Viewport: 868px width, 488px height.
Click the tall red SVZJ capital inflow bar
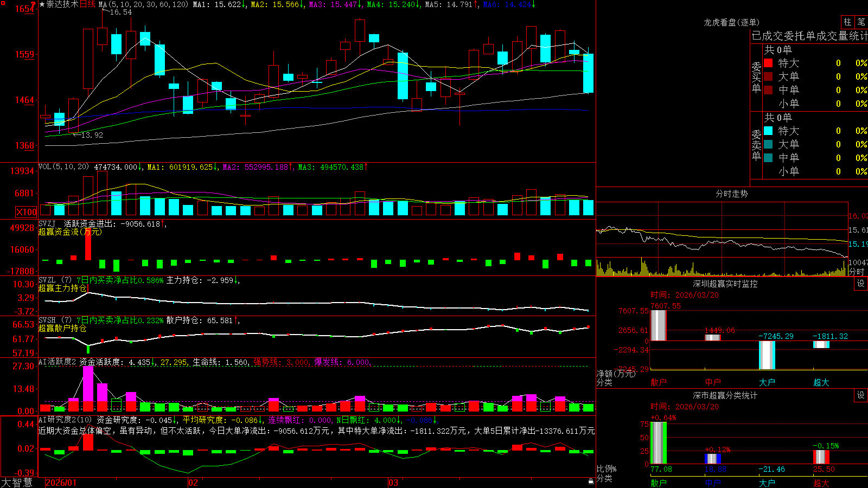88,245
